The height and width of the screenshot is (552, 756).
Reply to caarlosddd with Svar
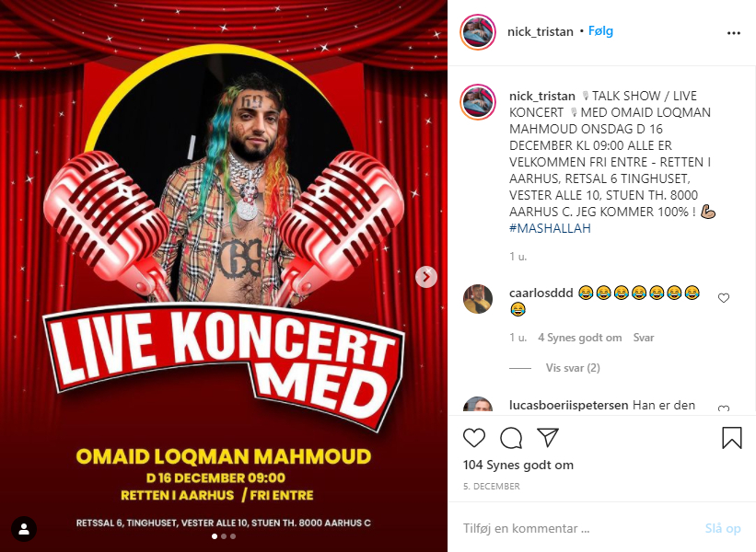pos(643,338)
